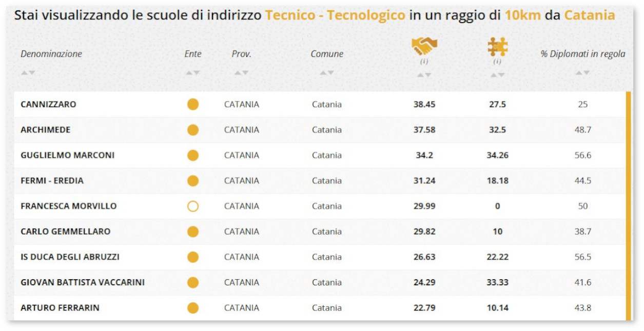644x331 pixels.
Task: Sort the Ente column descending with the down arrow
Action: [197, 73]
